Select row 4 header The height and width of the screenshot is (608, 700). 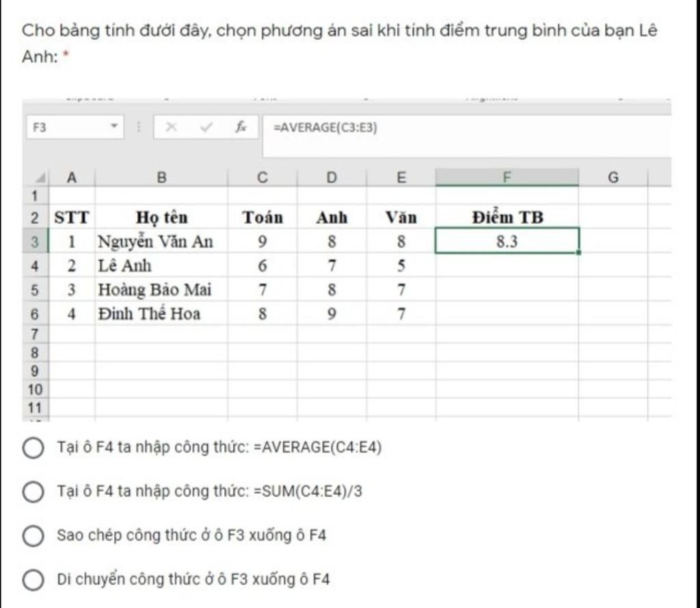[x=34, y=266]
